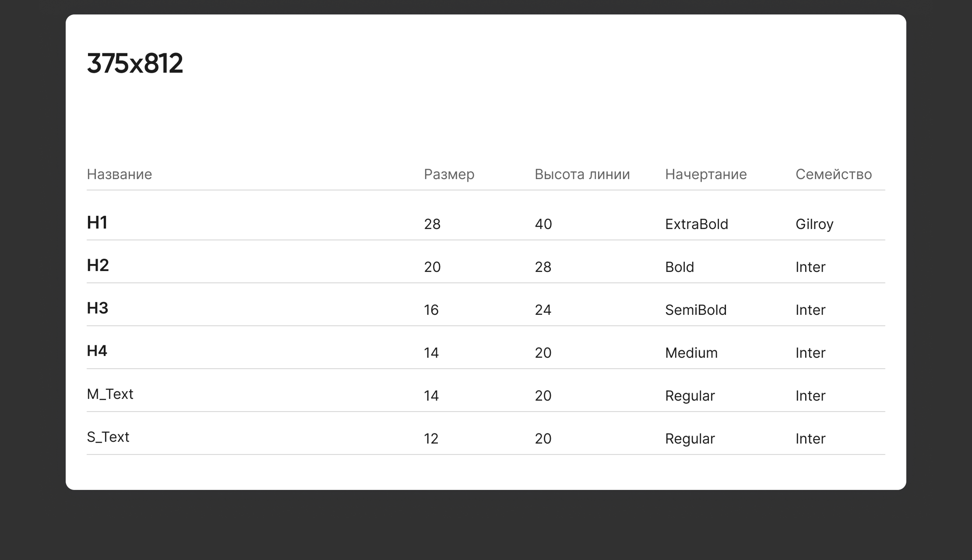Select the H1 style name

[97, 222]
